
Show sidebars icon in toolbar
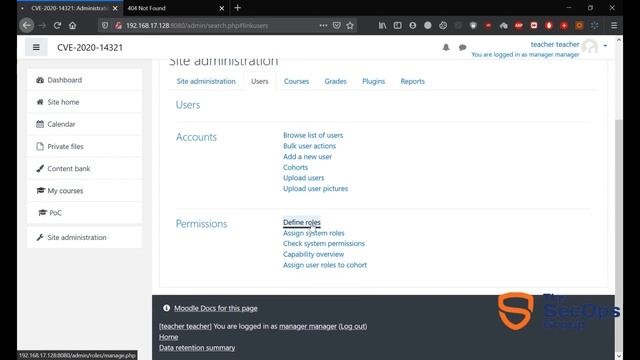coord(398,25)
